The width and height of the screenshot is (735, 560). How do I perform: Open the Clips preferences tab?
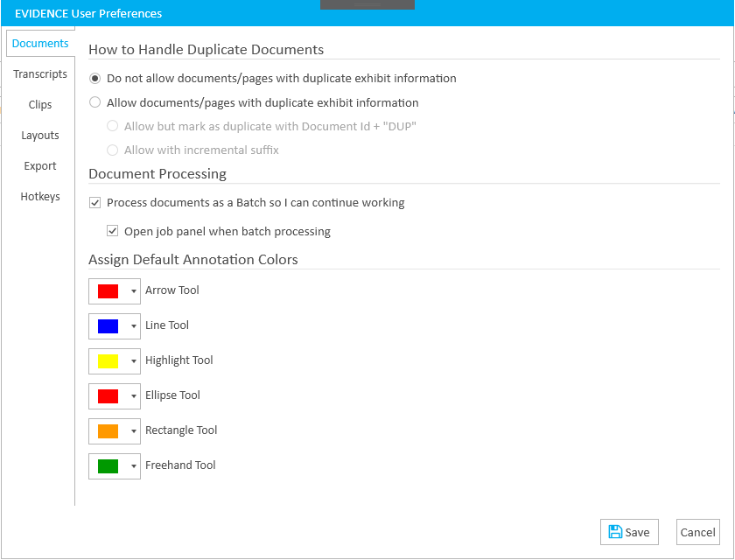coord(40,105)
